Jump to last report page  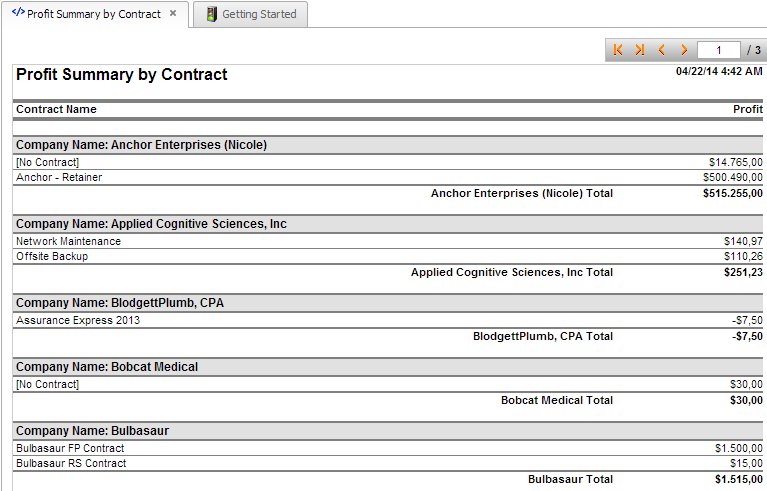point(640,50)
